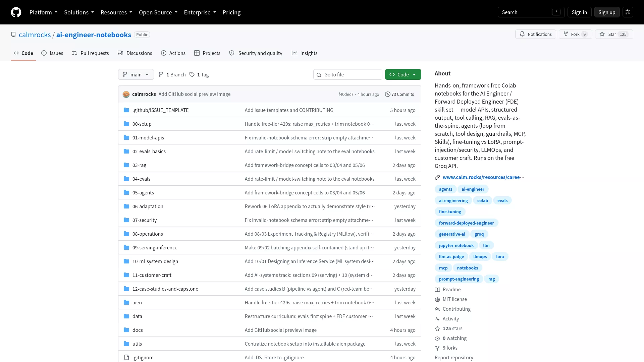The image size is (644, 362).
Task: Open the 03-rag folder
Action: 139,165
